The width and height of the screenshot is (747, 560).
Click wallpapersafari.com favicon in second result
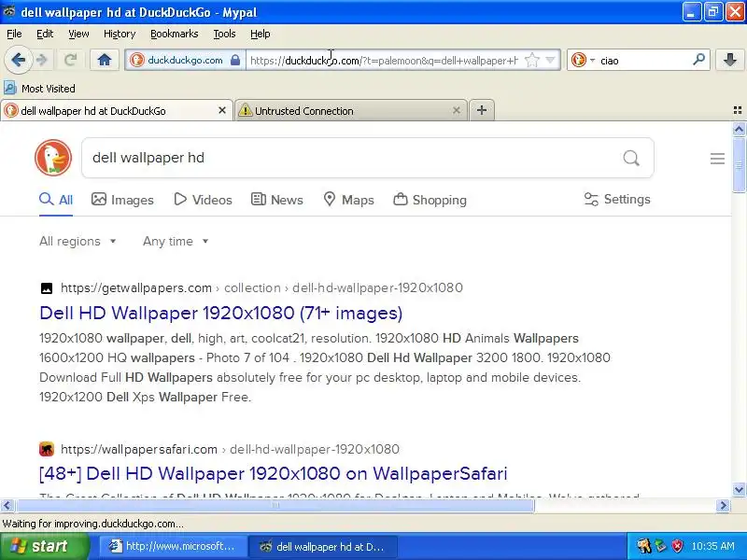(46, 449)
